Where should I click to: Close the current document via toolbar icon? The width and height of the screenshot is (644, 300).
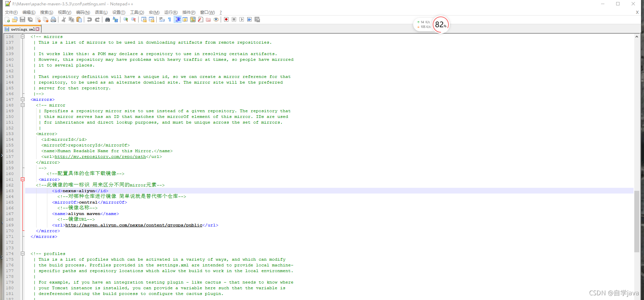38,19
